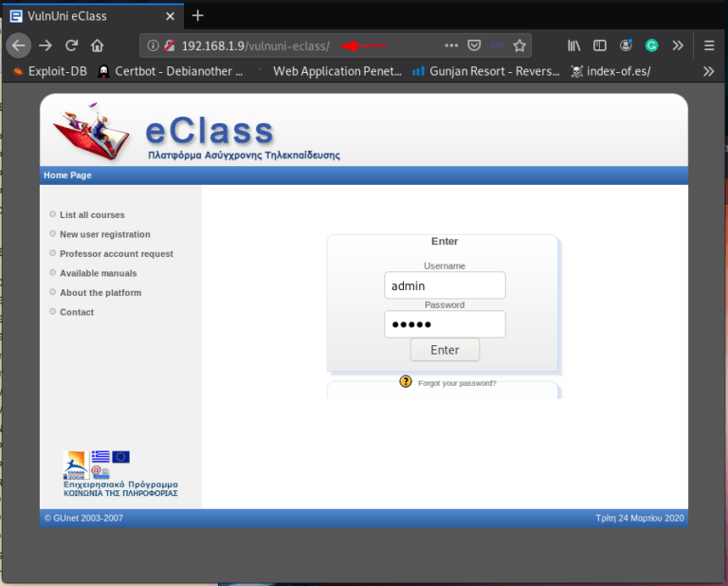This screenshot has width=728, height=586.
Task: Select the VulnUni eClass tab
Action: point(85,16)
